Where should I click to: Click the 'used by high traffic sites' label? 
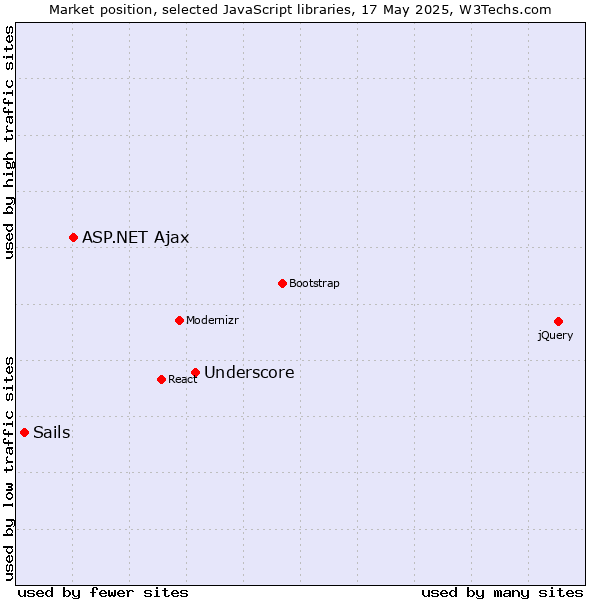(9, 142)
